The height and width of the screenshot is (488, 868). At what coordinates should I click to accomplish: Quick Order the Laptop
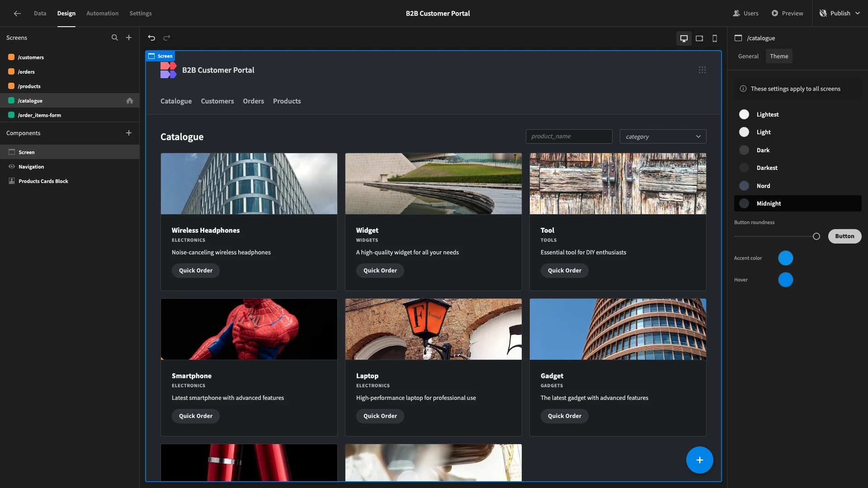[x=380, y=416]
